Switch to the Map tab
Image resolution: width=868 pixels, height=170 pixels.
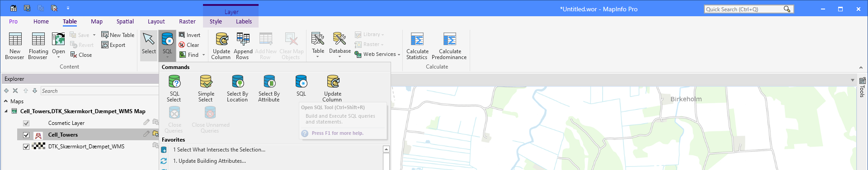point(97,21)
